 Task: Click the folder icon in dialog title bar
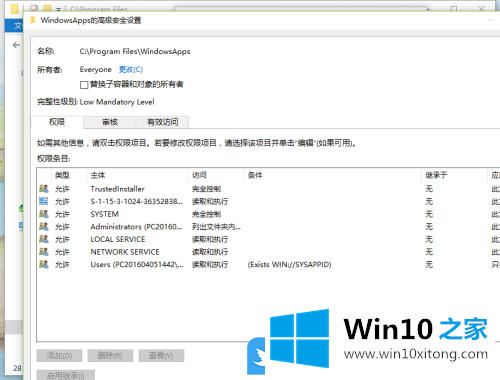click(x=33, y=20)
